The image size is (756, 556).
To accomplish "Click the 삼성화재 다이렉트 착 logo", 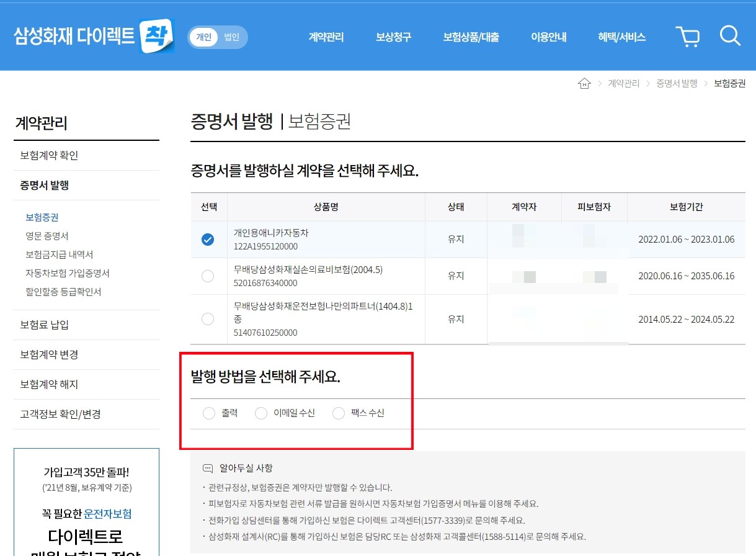I will [93, 37].
